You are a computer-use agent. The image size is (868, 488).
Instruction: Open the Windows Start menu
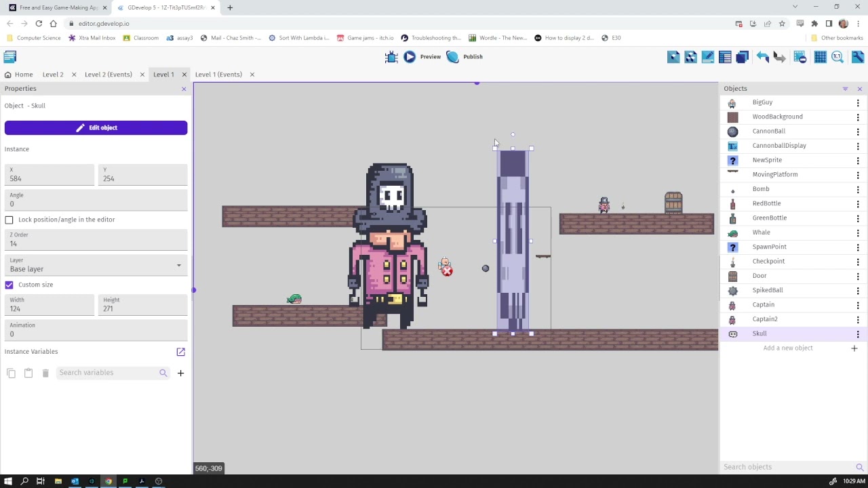(7, 481)
